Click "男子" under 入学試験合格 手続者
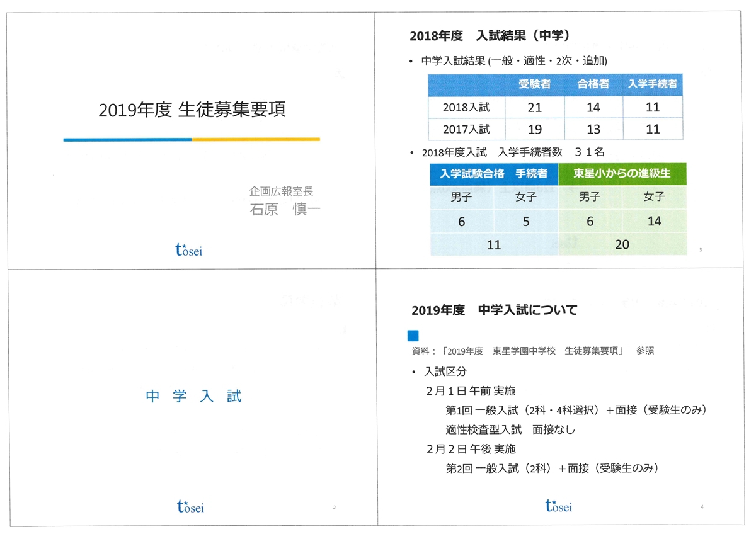This screenshot has height=534, width=756. coord(461,196)
